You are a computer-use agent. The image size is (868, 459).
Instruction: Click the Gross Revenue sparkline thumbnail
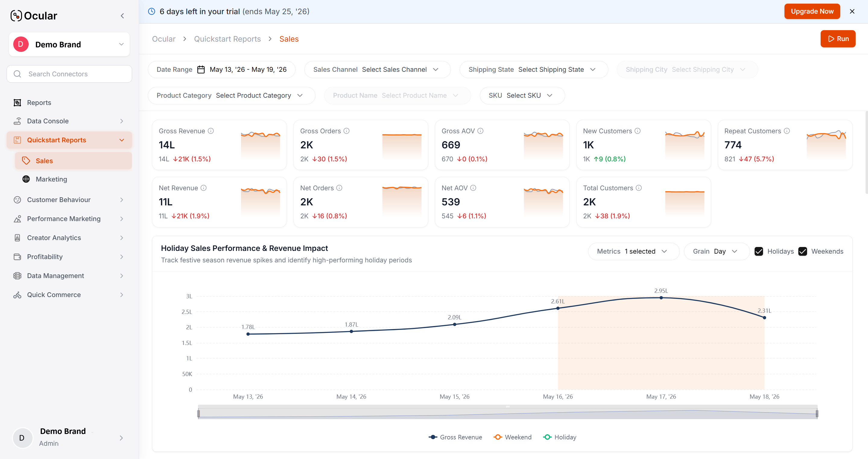coord(261,145)
